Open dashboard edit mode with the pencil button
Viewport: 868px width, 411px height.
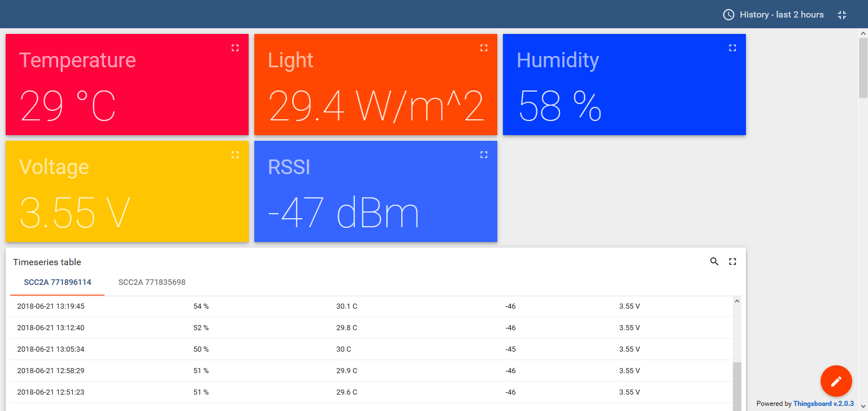(836, 380)
